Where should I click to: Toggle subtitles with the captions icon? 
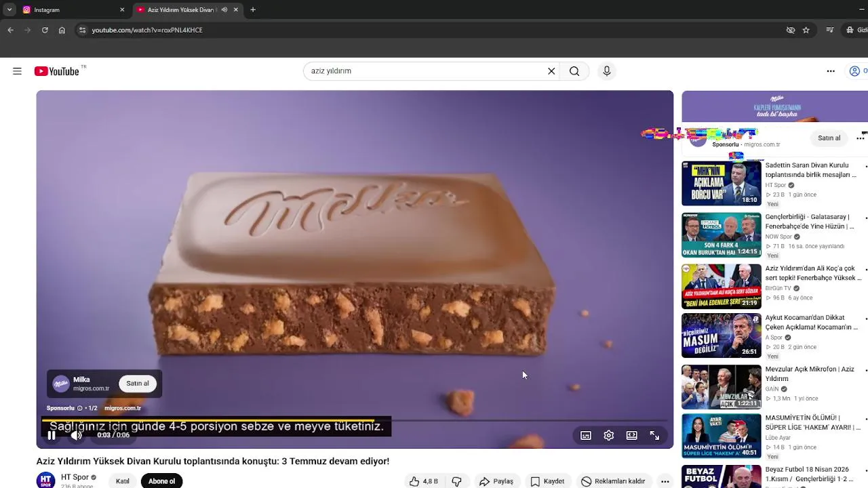586,436
